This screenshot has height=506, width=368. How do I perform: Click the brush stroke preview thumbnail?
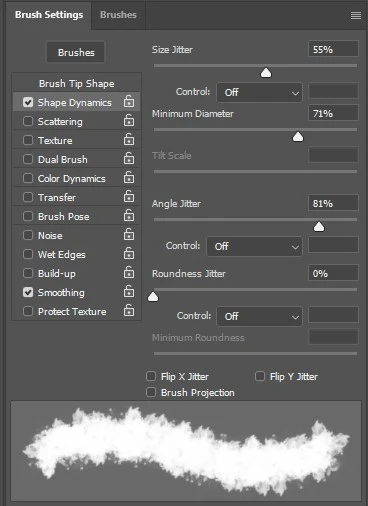(186, 451)
